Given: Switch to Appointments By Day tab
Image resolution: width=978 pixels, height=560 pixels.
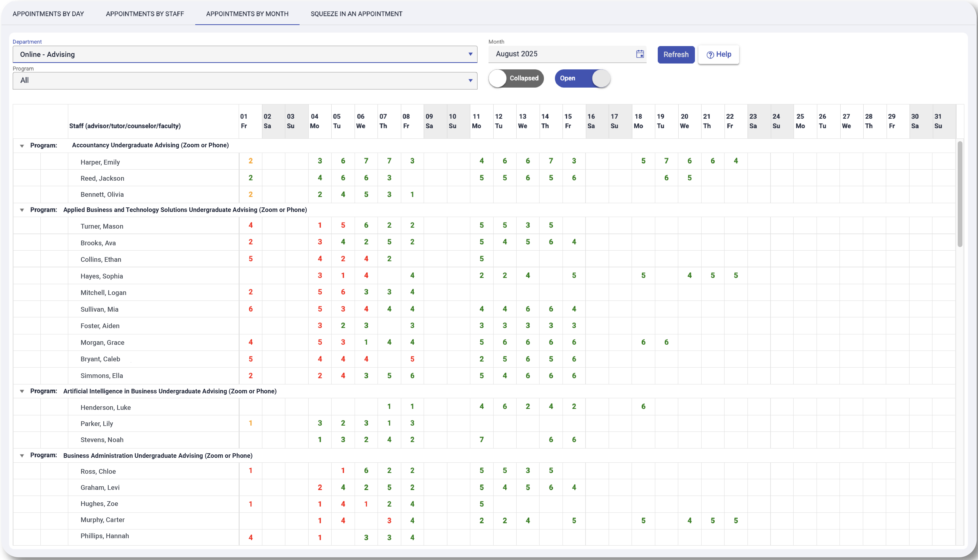Looking at the screenshot, I should coord(48,14).
